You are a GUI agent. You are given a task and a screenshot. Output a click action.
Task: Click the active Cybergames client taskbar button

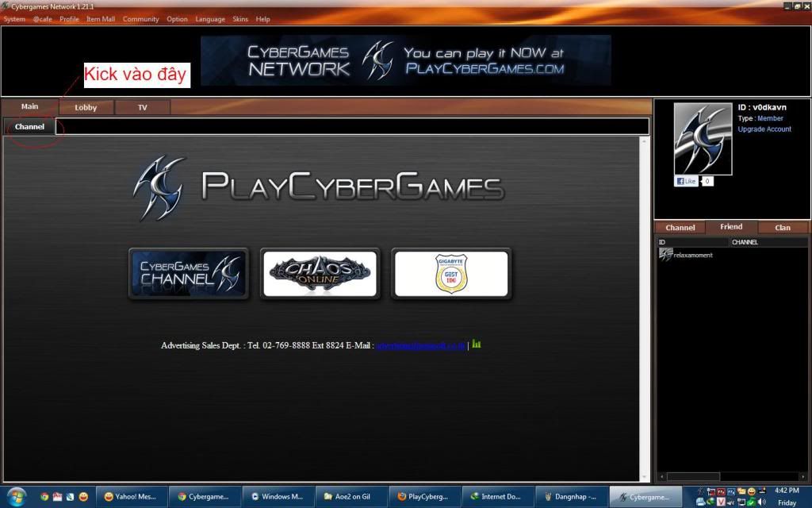(x=645, y=497)
